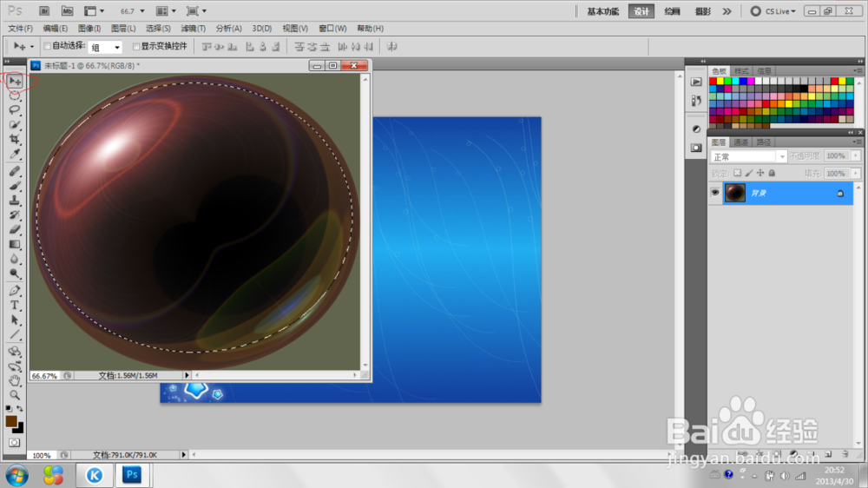Select the Move tool

coord(15,82)
